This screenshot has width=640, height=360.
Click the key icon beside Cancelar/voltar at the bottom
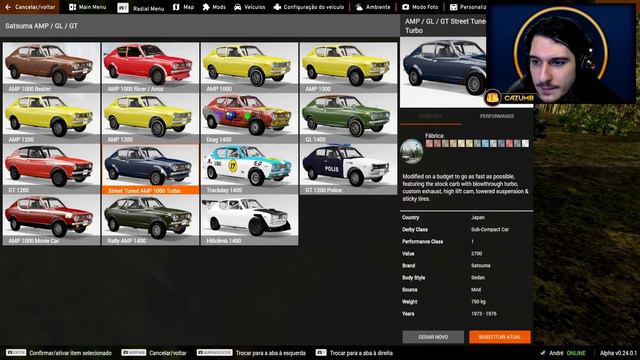click(x=133, y=353)
